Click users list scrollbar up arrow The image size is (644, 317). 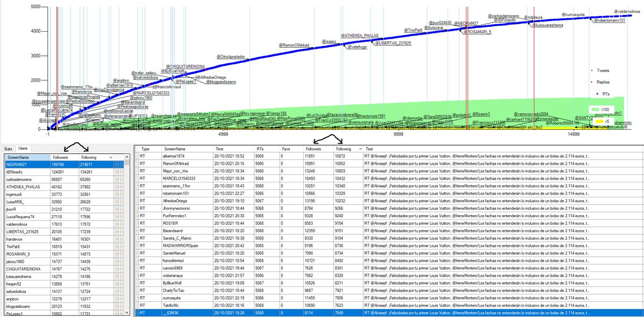[128, 157]
